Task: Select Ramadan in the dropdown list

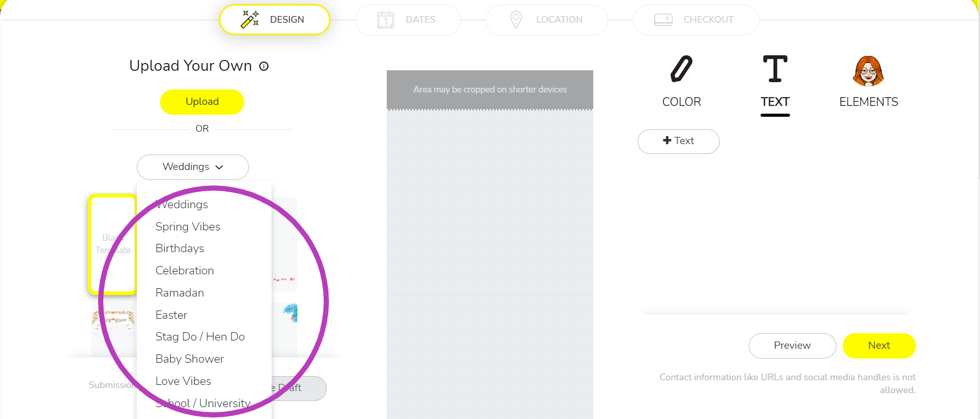Action: [x=180, y=292]
